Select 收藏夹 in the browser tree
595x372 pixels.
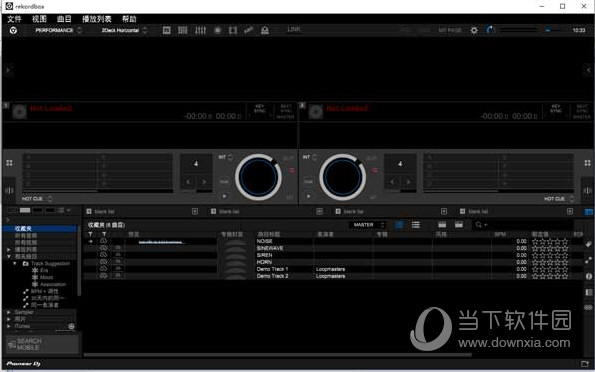(39, 229)
